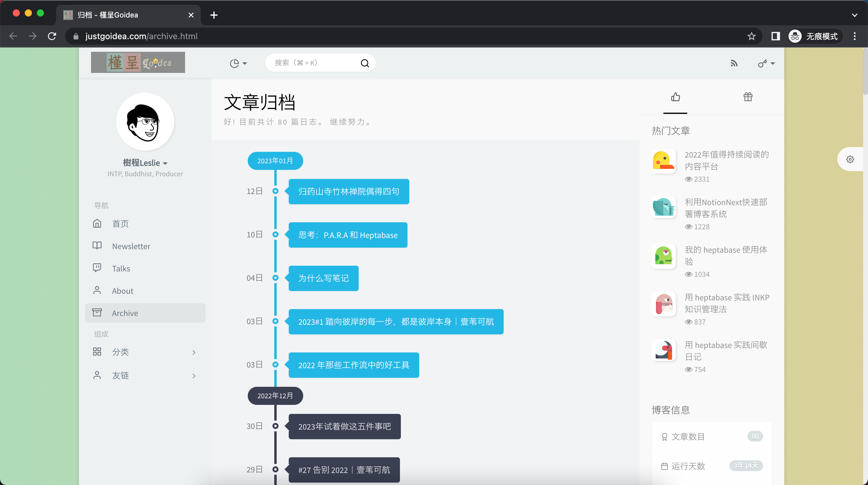
Task: Open 用 heptabase 实践 INKP 知识管理法
Action: coord(727,303)
